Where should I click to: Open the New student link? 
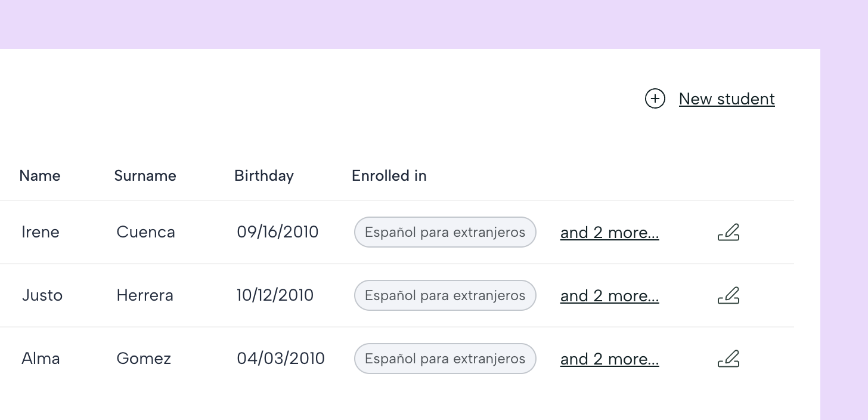(727, 98)
